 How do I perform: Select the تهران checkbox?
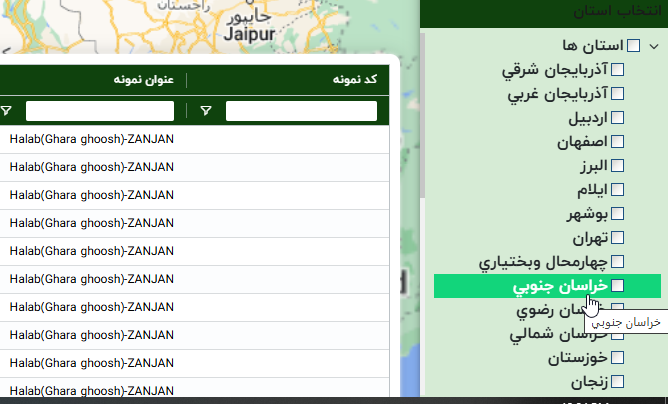tap(617, 238)
